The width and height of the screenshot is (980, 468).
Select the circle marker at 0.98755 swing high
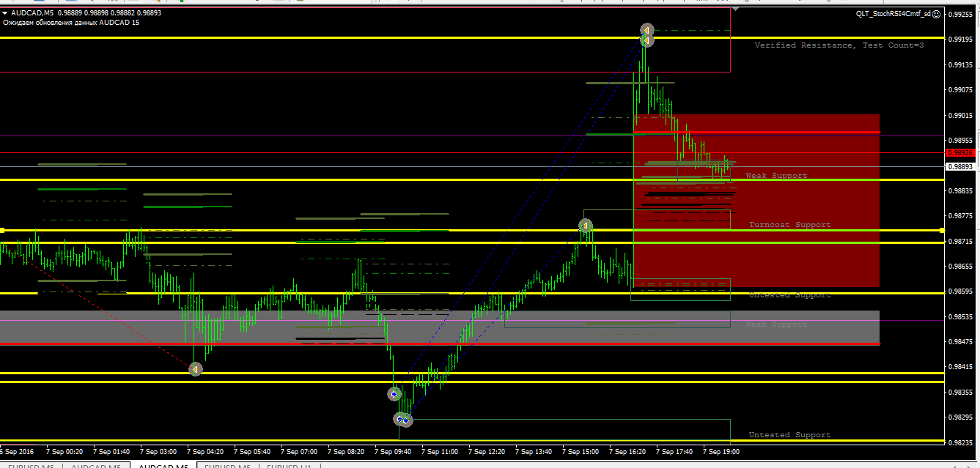[586, 226]
